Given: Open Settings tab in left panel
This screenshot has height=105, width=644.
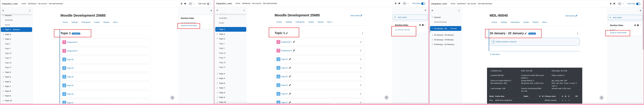Looking at the screenshot, I should [74, 22].
